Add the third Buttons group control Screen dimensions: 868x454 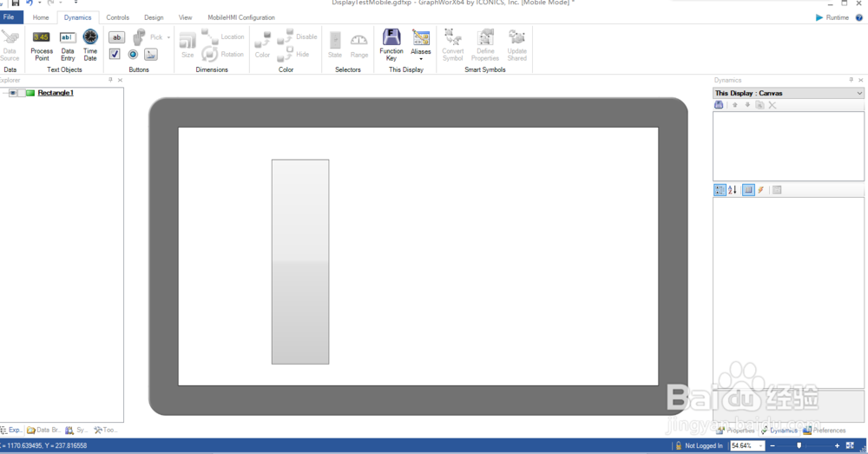click(x=150, y=55)
